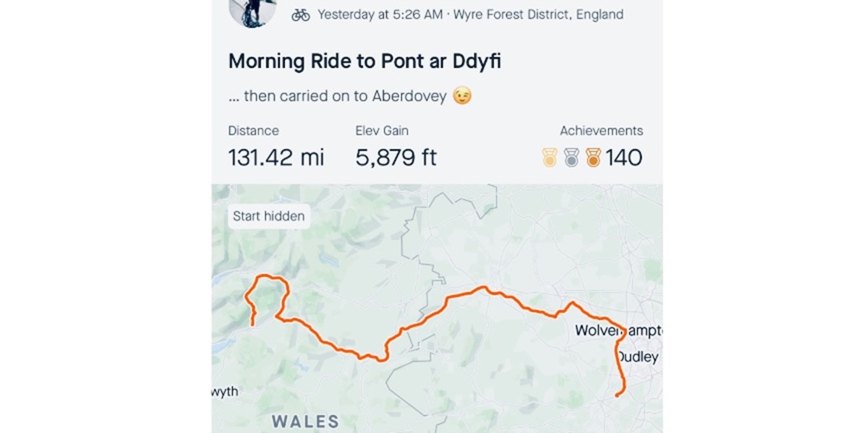Image resolution: width=868 pixels, height=433 pixels.
Task: Click the gold medal achievement icon
Action: pos(548,155)
